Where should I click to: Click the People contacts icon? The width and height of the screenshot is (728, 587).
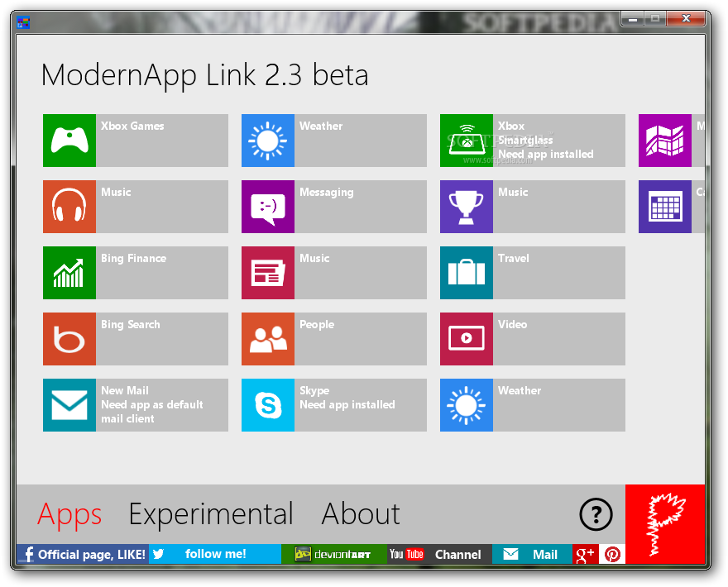coord(268,339)
